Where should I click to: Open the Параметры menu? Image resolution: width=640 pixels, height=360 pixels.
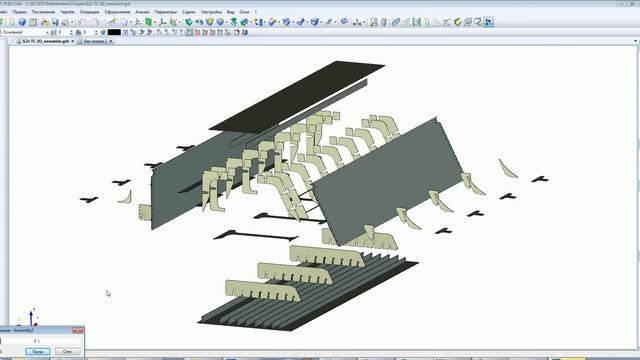pos(166,12)
